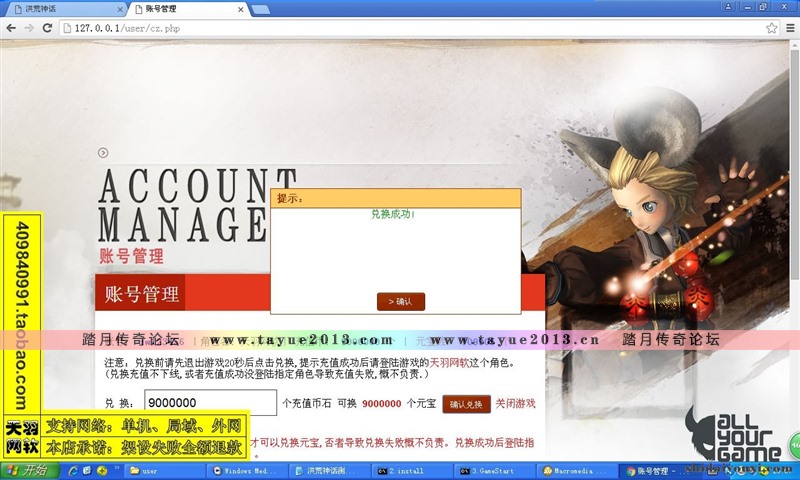Open a new browser tab
Screen dimensions: 800x480
260,9
